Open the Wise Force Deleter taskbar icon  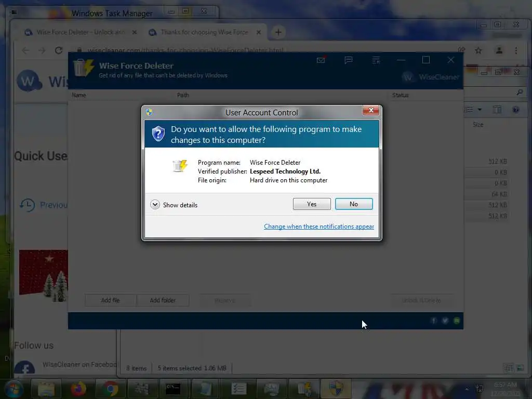[304, 389]
